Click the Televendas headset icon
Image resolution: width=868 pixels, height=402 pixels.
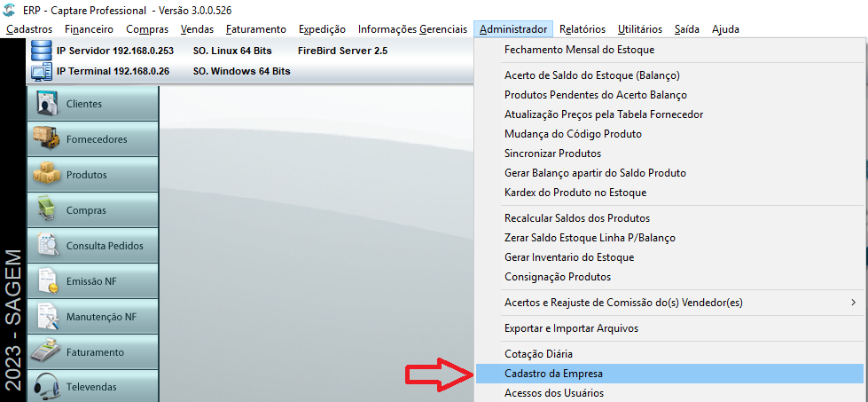(47, 387)
